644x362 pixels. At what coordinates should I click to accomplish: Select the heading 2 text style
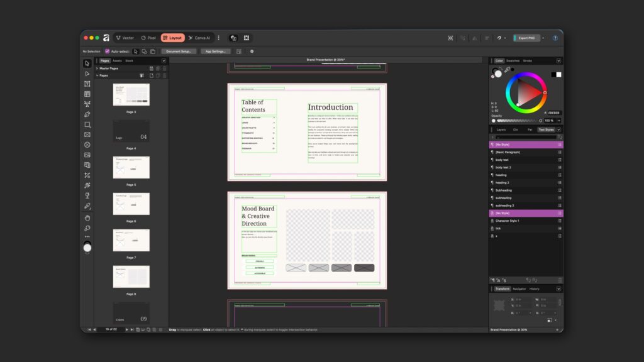tap(526, 183)
